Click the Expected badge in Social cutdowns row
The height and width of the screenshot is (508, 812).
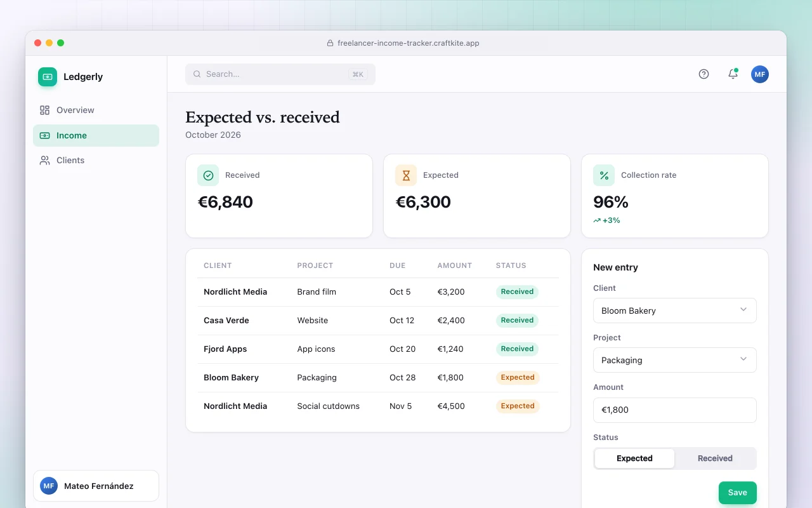click(518, 406)
